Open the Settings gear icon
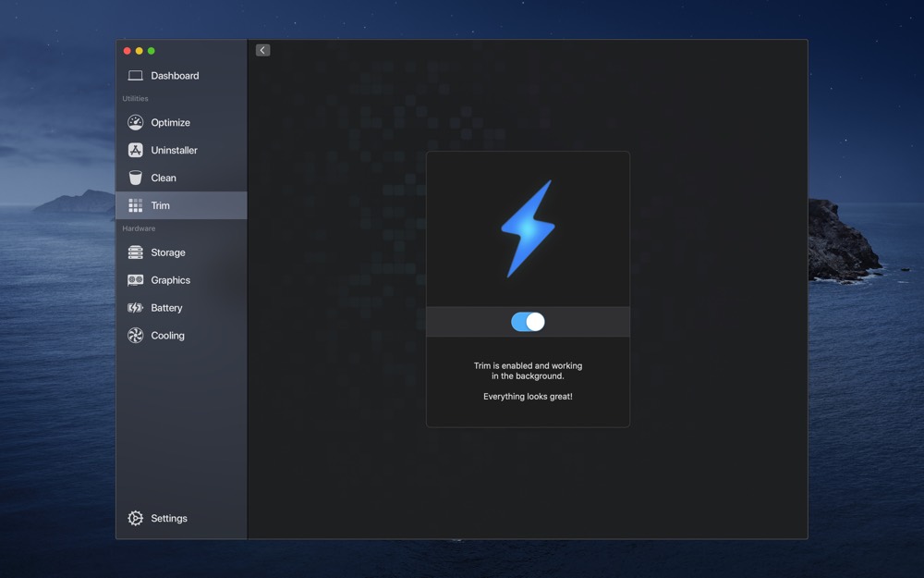This screenshot has height=578, width=924. click(x=136, y=518)
